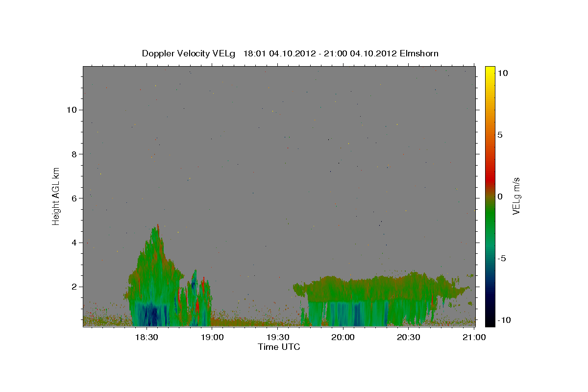Click the 18:30 time tick label
Viewport: 588px width, 392px height.
click(x=146, y=338)
